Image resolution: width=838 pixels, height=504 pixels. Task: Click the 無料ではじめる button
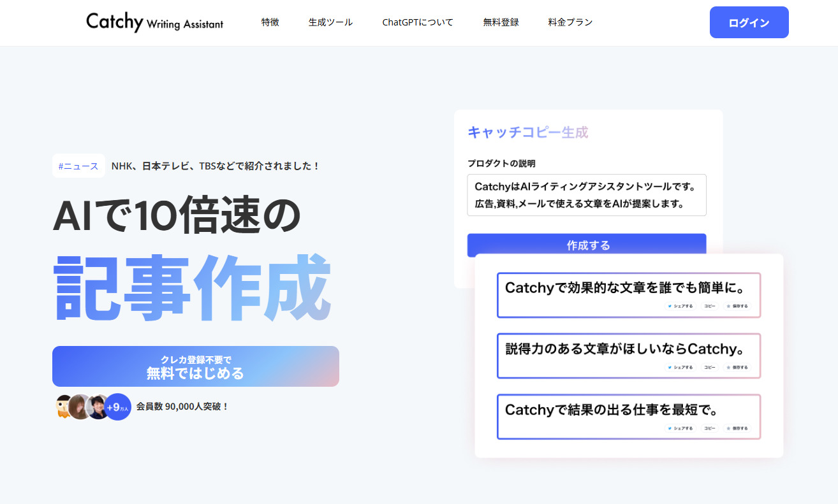[x=196, y=366]
